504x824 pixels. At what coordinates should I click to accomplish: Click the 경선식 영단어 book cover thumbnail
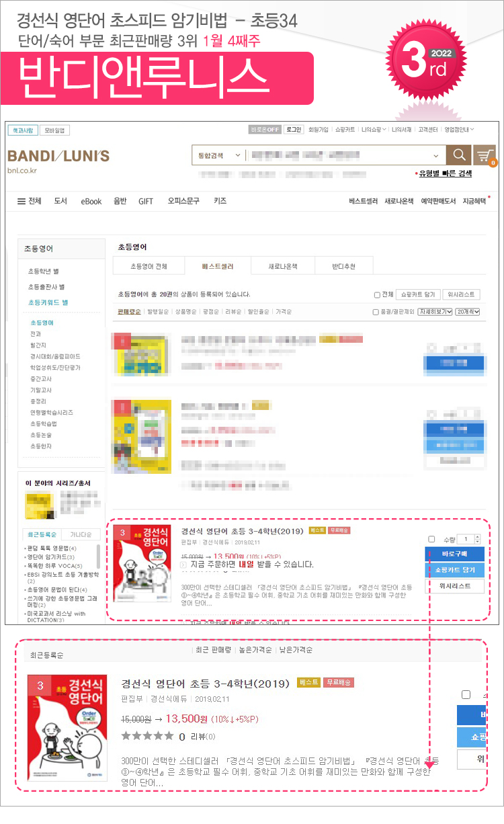142,564
